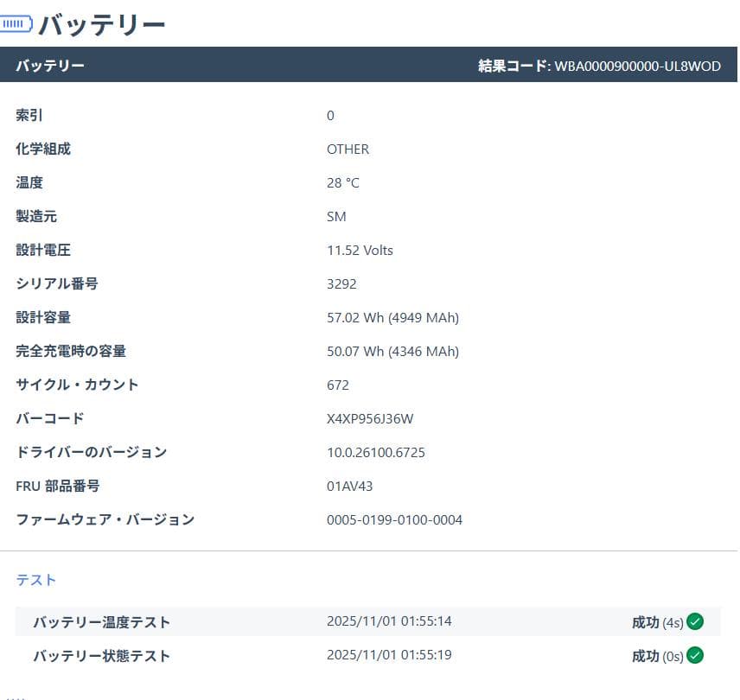Click the temperature reading 28 °C
Image resolution: width=740 pixels, height=700 pixels.
[x=342, y=182]
